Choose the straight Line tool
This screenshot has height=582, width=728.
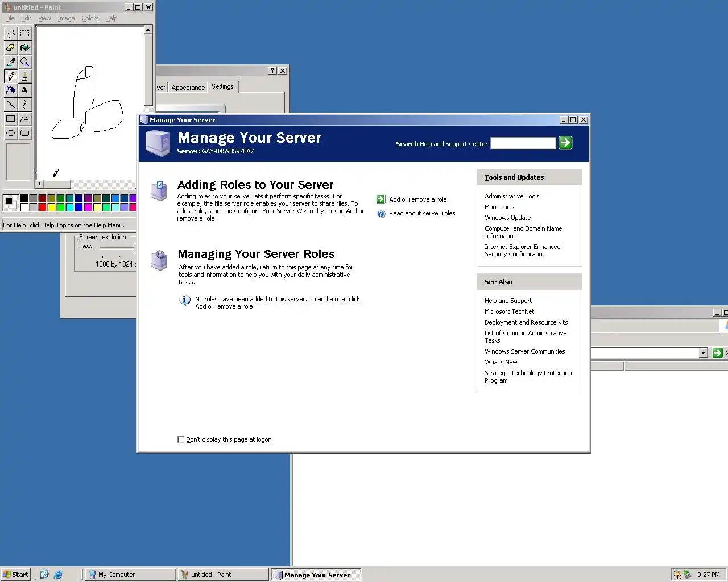click(x=11, y=105)
